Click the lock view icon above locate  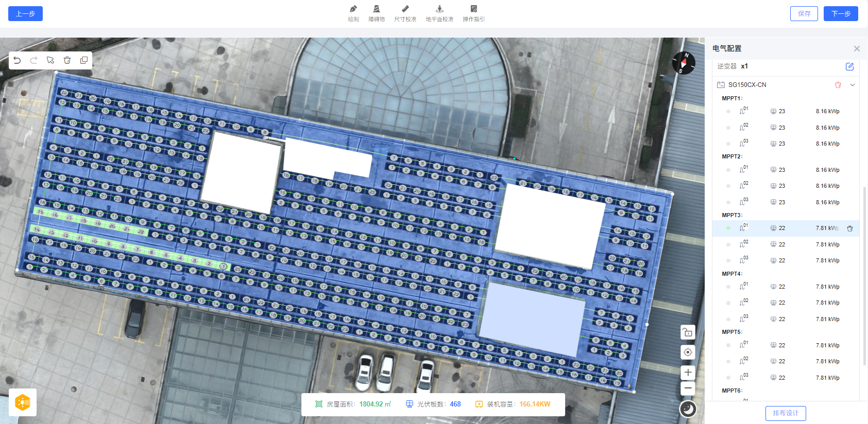coord(688,332)
